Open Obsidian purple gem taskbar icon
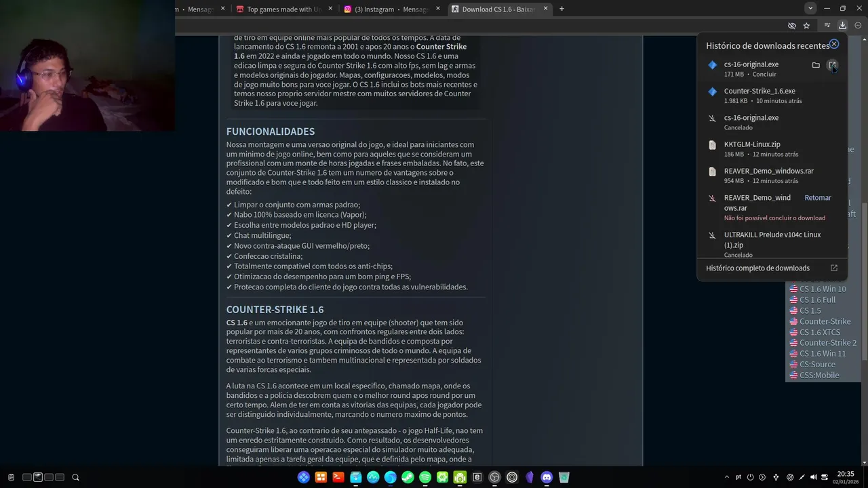This screenshot has width=868, height=488. click(x=530, y=477)
